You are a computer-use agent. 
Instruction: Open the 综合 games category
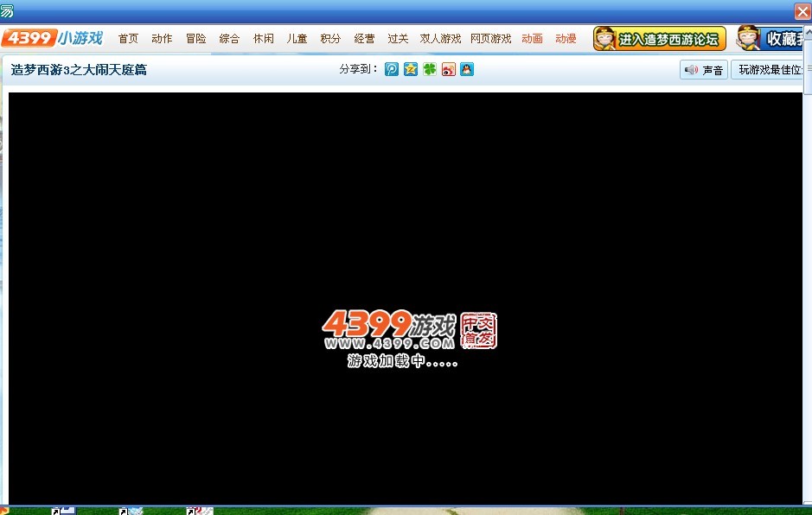point(229,39)
